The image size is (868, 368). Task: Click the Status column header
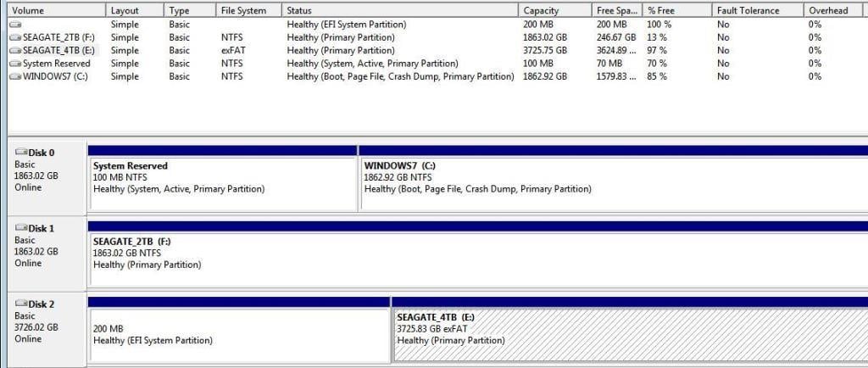(400, 10)
